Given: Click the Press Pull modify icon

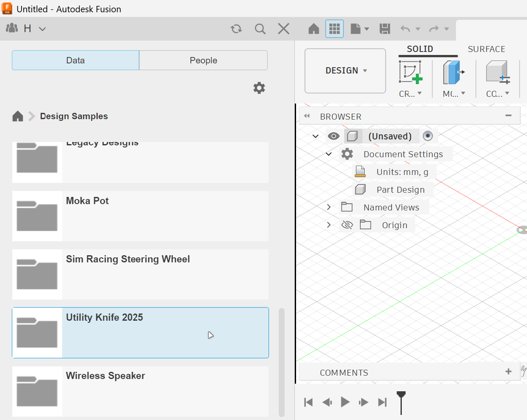Looking at the screenshot, I should pos(453,72).
